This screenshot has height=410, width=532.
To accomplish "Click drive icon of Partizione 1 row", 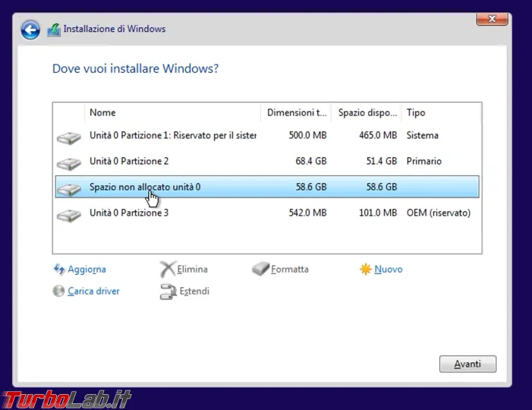I will click(x=69, y=137).
